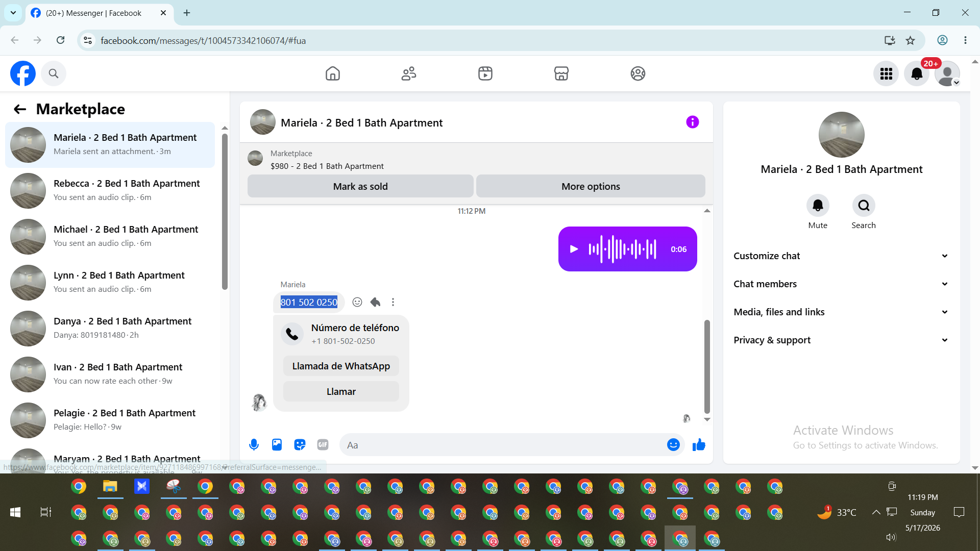Open a new browser tab
Viewport: 980px width, 551px height.
coord(187,13)
